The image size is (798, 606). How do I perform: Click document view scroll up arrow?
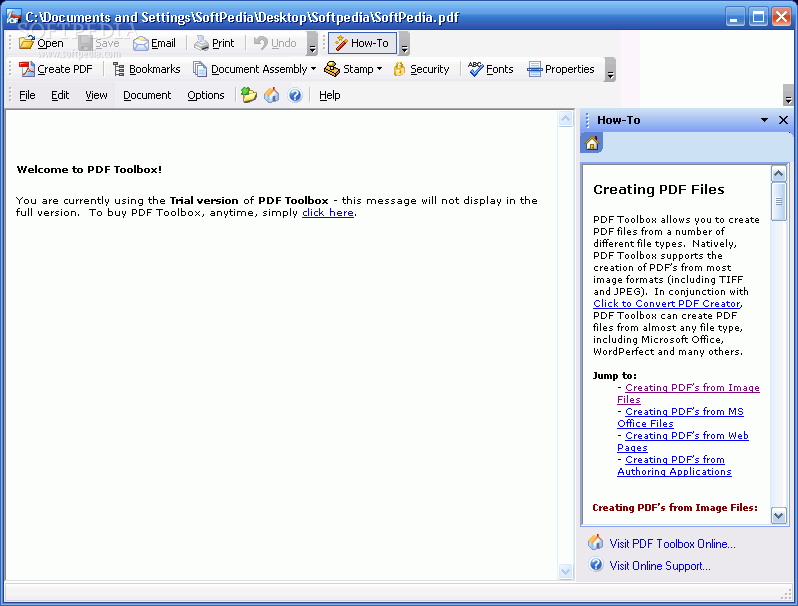pyautogui.click(x=565, y=119)
